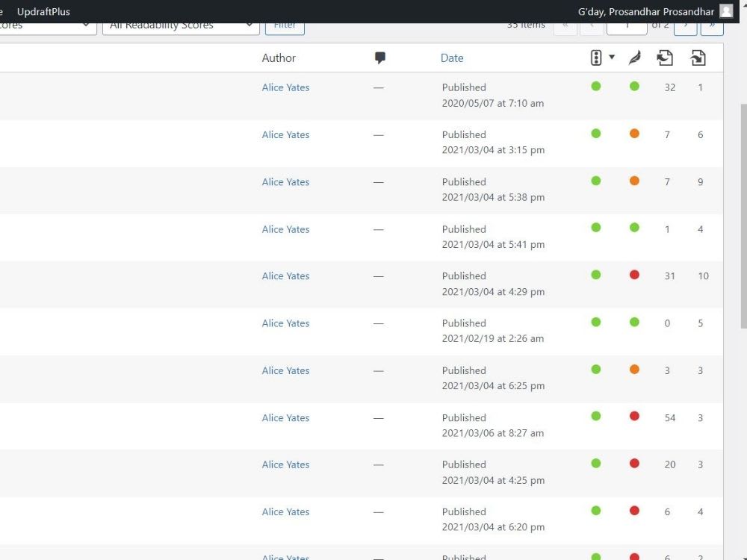This screenshot has width=747, height=560.
Task: Sort posts by the Date column
Action: (x=452, y=58)
